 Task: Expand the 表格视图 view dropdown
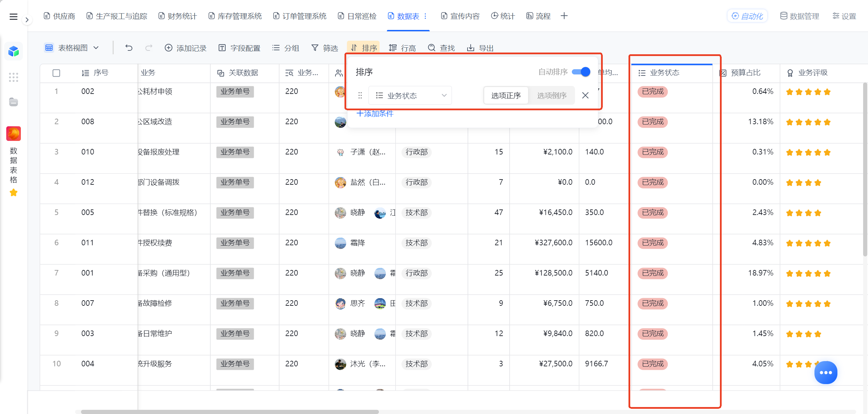click(72, 48)
